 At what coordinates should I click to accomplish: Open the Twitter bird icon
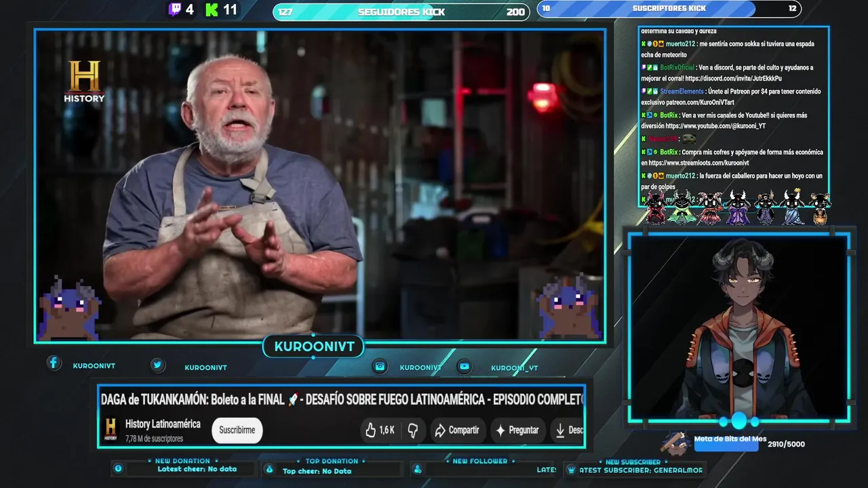pos(157,365)
